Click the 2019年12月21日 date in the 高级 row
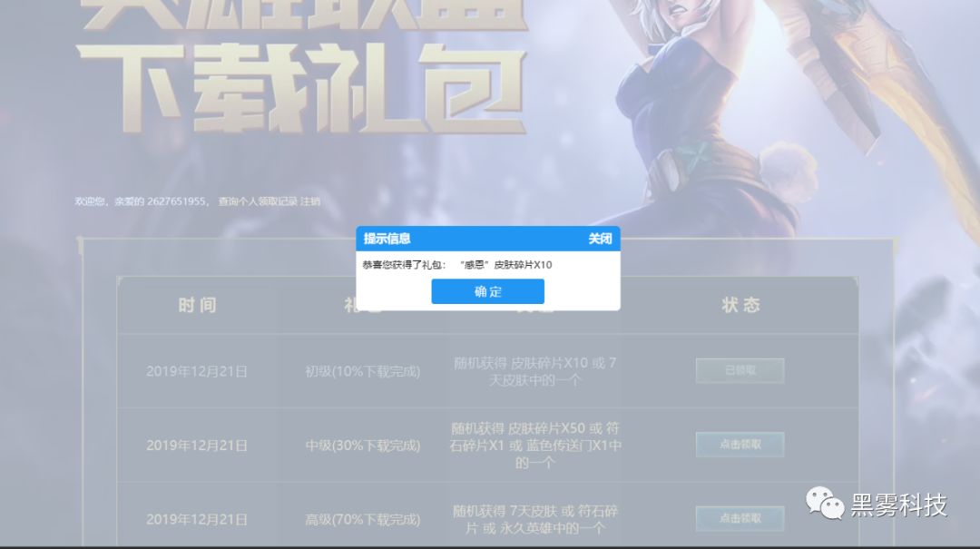The width and height of the screenshot is (980, 549). [197, 519]
